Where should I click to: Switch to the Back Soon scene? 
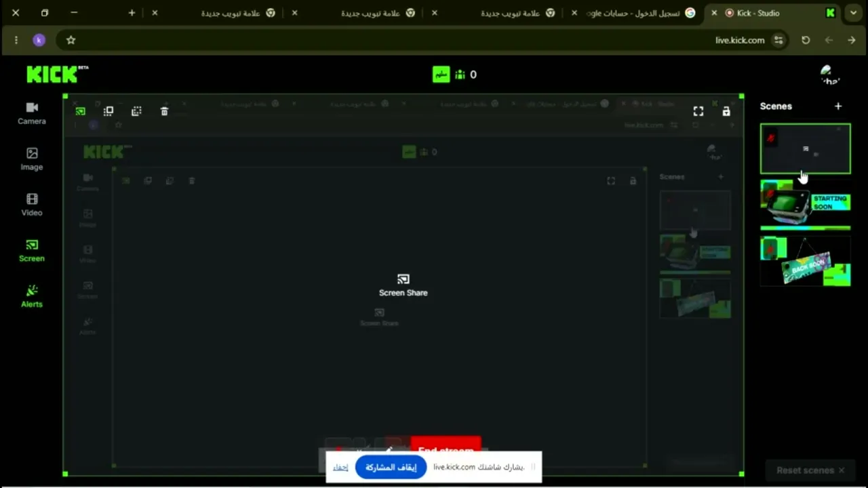(x=805, y=260)
